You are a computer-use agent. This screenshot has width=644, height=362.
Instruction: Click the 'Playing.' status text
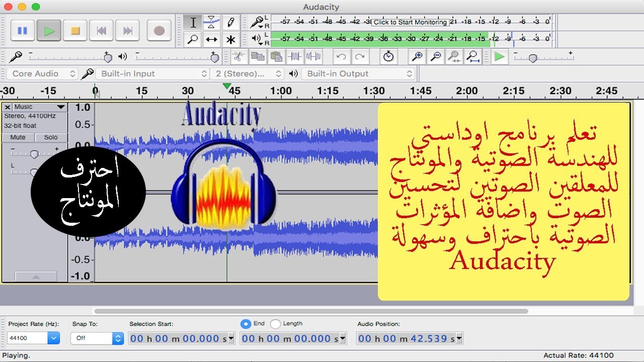click(x=16, y=355)
